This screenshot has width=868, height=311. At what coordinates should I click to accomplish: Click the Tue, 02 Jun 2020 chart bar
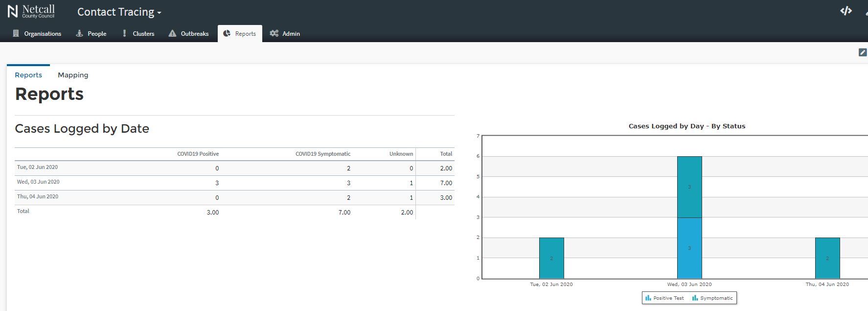click(551, 258)
